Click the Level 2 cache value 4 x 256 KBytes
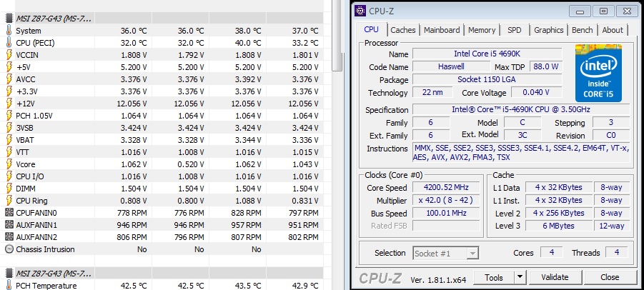The height and width of the screenshot is (290, 644). pos(558,213)
